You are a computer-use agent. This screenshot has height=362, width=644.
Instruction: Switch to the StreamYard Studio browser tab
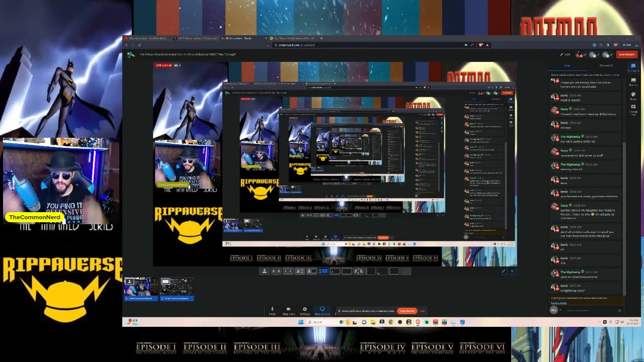click(x=243, y=38)
